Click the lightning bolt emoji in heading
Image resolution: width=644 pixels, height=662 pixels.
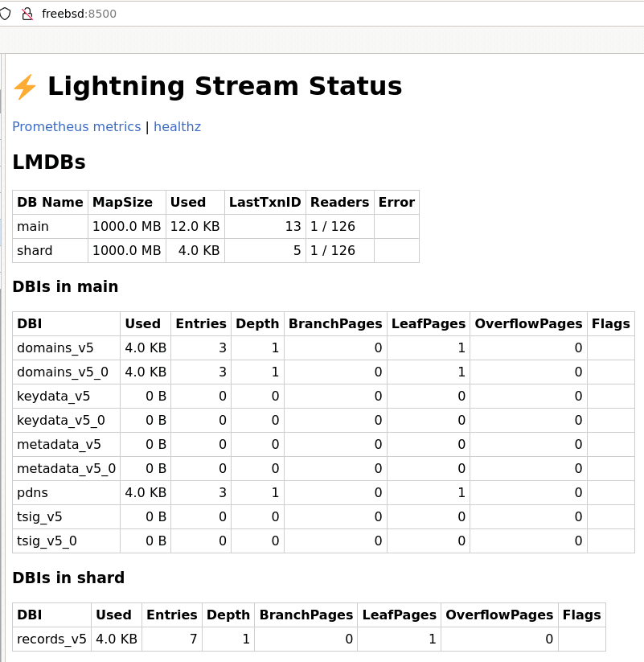(x=25, y=87)
